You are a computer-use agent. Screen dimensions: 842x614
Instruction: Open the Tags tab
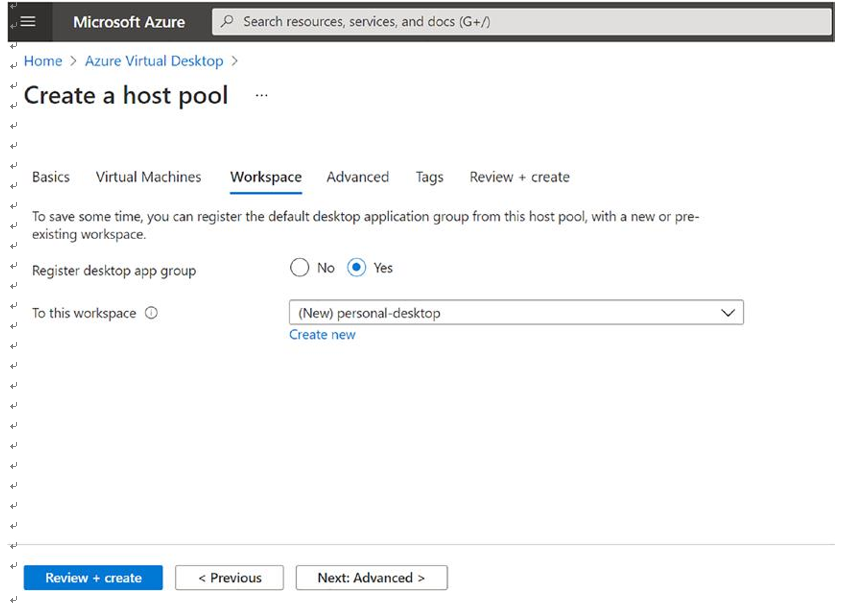click(430, 177)
